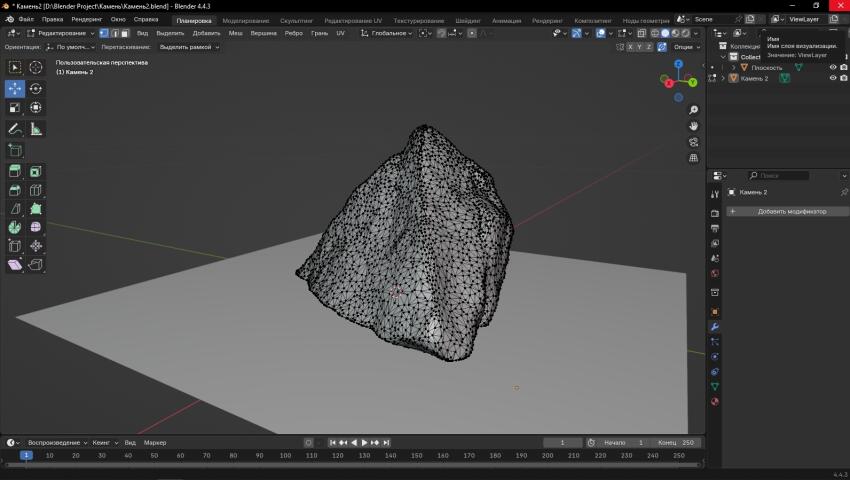Screen dimensions: 850x480
Task: Open the Render properties tab
Action: [714, 214]
